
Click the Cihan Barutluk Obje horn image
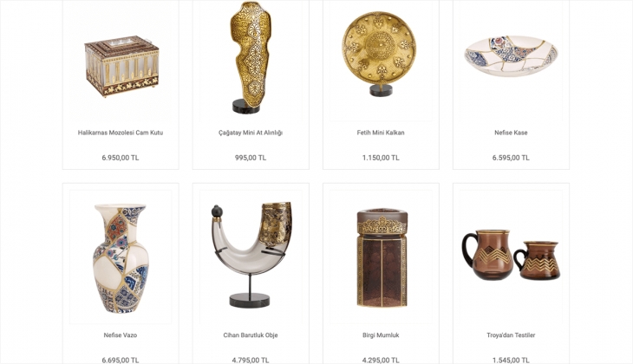[x=251, y=257]
